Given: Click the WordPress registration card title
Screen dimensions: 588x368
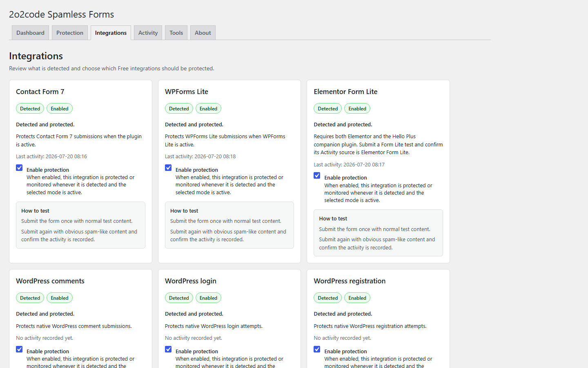Looking at the screenshot, I should click(350, 281).
